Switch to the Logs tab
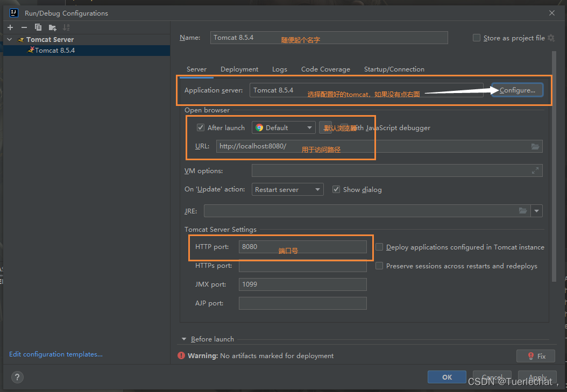 point(280,69)
